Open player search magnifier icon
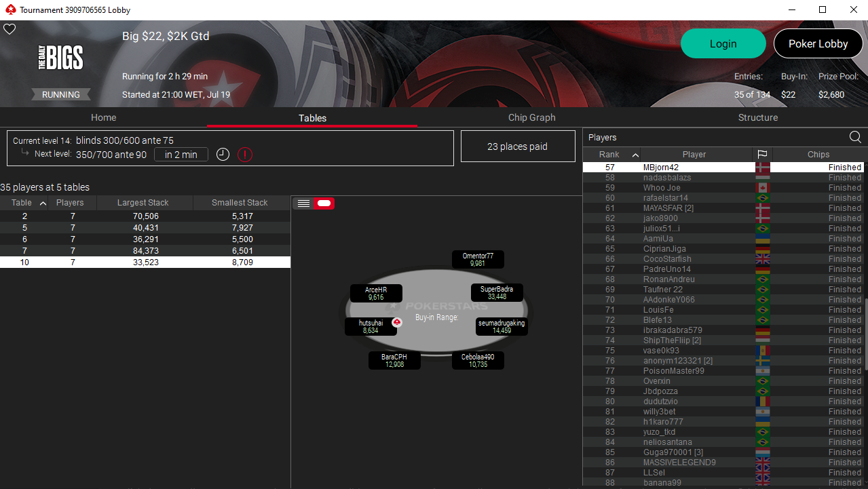The image size is (868, 489). (855, 137)
